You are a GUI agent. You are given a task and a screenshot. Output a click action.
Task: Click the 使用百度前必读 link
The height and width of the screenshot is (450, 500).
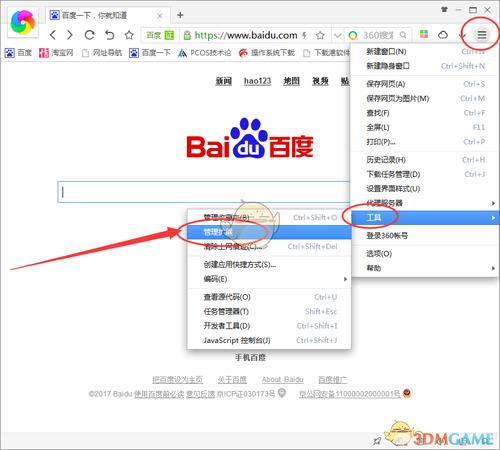pyautogui.click(x=159, y=394)
